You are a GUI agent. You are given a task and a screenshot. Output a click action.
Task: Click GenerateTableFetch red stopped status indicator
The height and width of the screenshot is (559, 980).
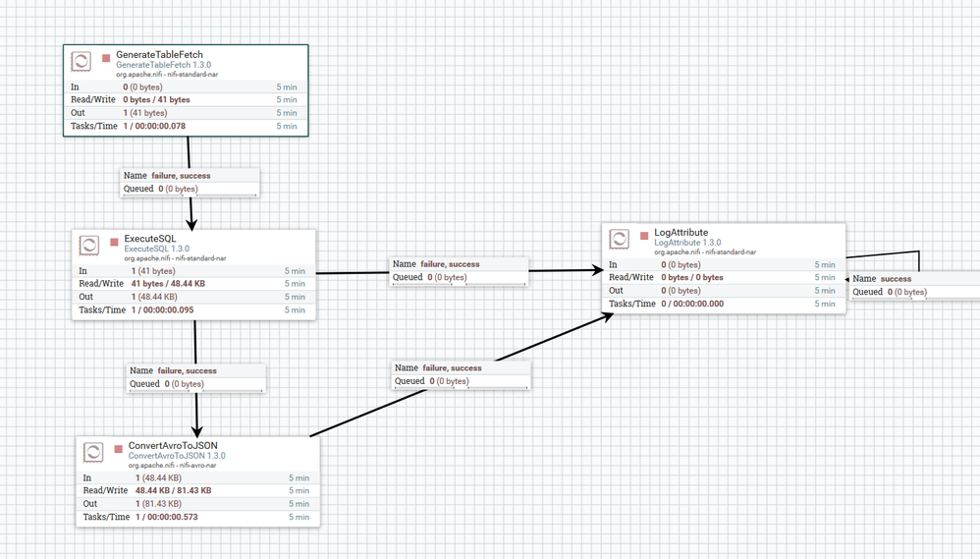(106, 58)
